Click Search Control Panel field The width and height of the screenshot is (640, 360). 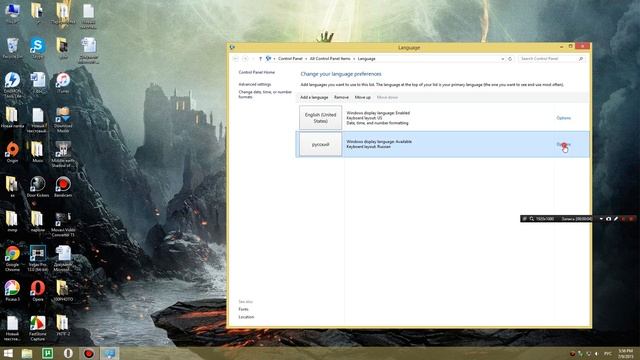tap(551, 59)
